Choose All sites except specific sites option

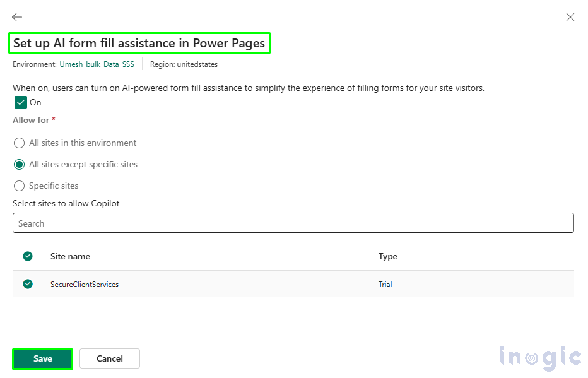point(19,164)
